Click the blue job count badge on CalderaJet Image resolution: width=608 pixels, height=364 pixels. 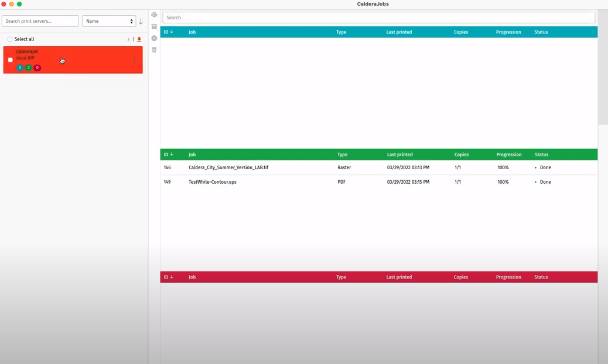coord(20,68)
